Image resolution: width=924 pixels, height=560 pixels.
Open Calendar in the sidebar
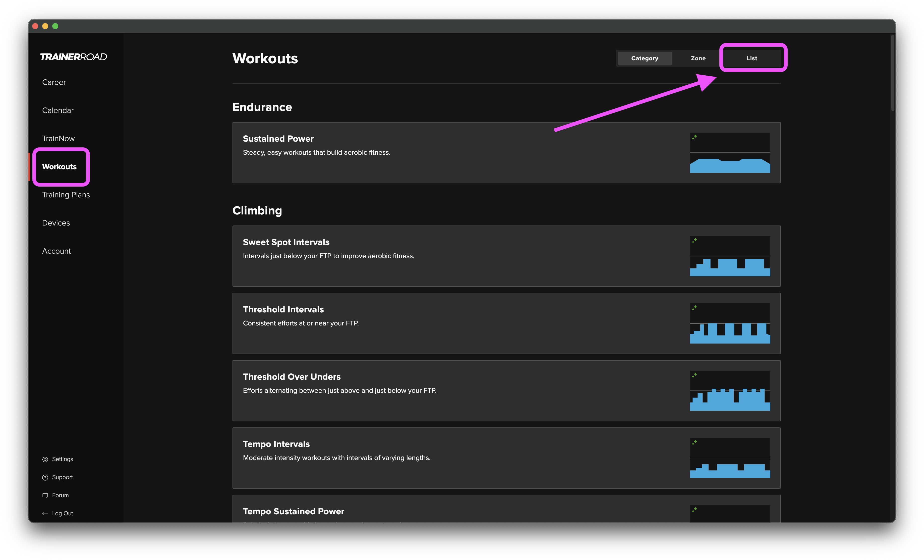[58, 110]
